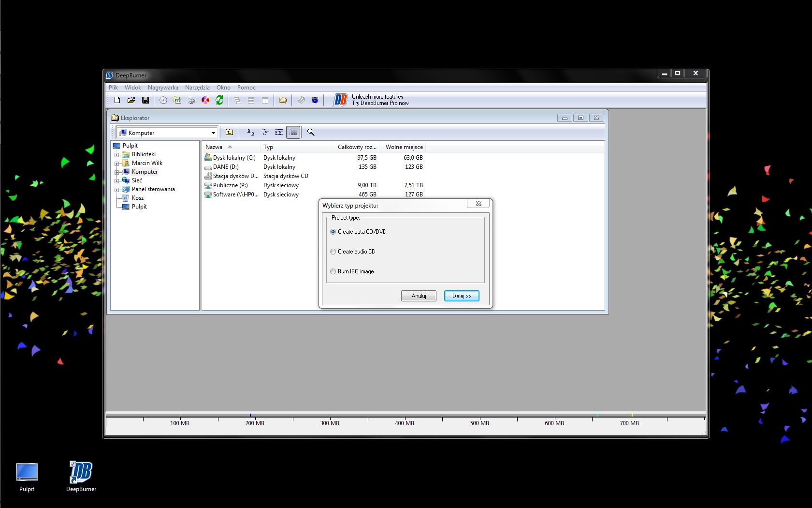Viewport: 812px width, 508px height.
Task: Switch Eksplorator to small icons view
Action: point(265,132)
